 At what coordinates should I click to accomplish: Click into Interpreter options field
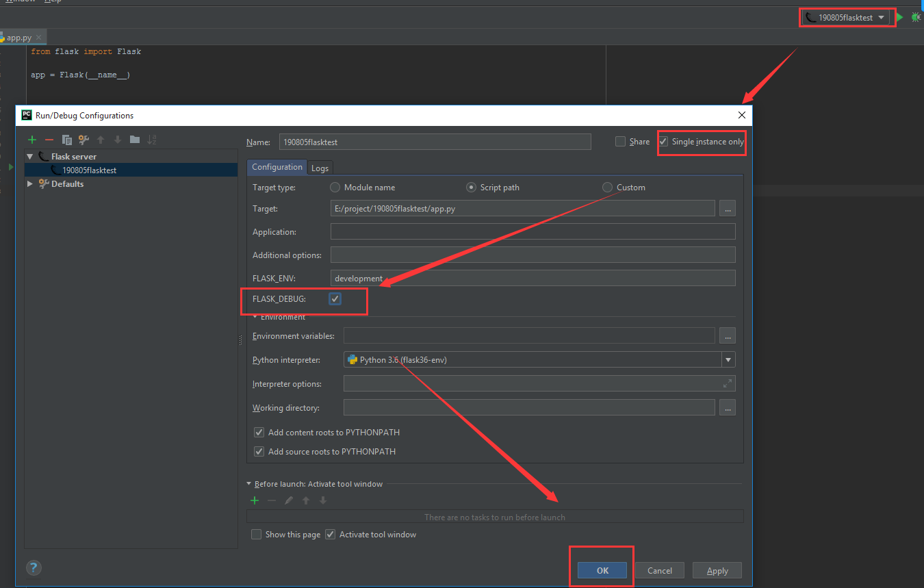click(x=539, y=384)
